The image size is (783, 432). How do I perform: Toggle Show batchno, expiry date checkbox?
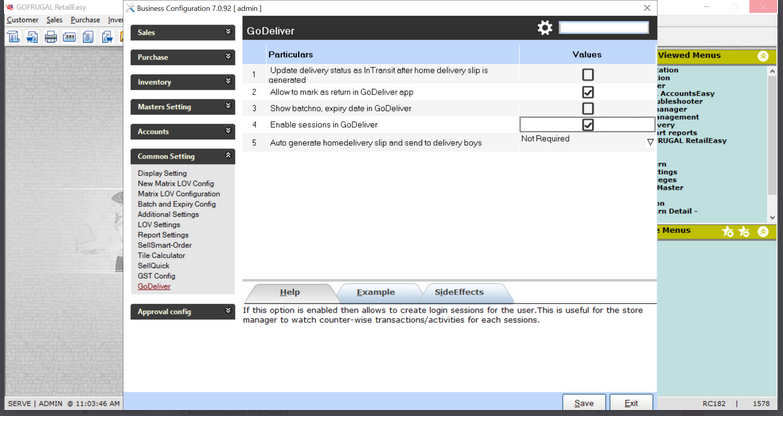click(588, 108)
